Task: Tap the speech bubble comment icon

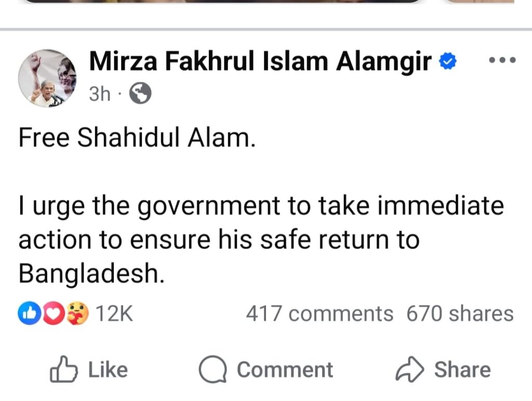Action: tap(212, 370)
